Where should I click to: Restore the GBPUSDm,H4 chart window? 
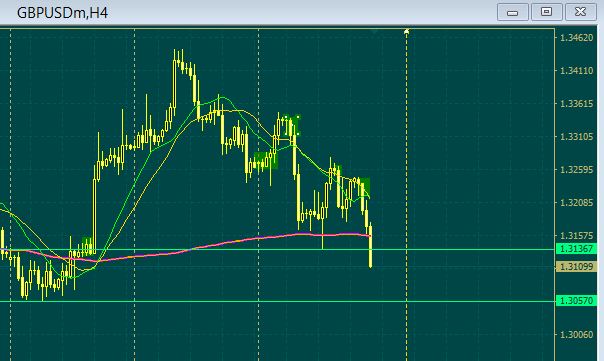click(546, 12)
